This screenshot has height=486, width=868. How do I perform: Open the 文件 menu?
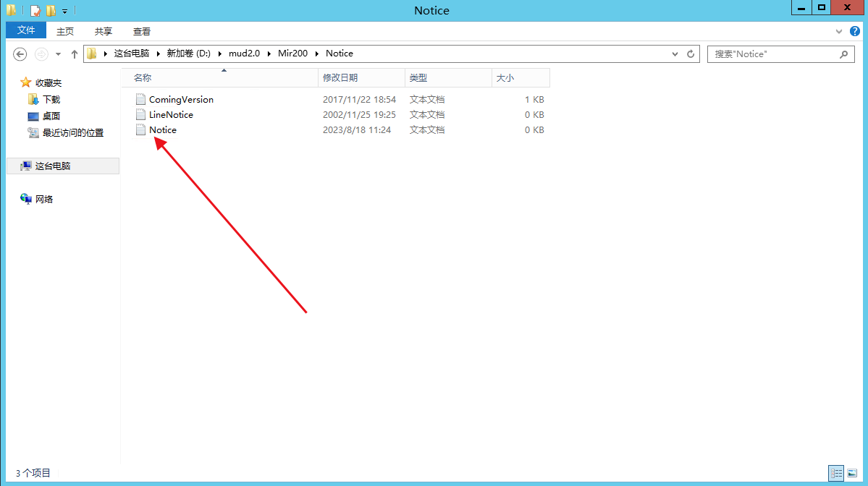click(26, 30)
